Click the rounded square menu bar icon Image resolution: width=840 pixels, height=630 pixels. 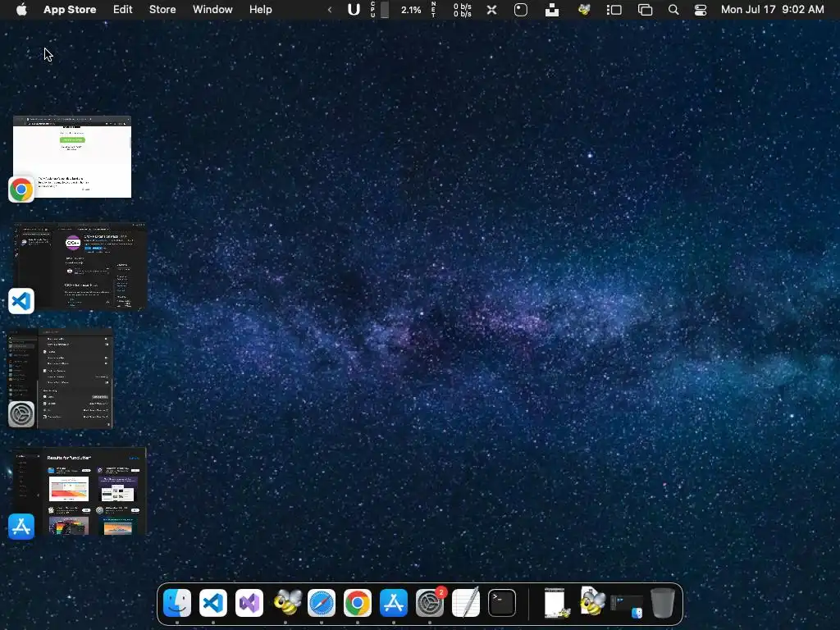point(521,9)
